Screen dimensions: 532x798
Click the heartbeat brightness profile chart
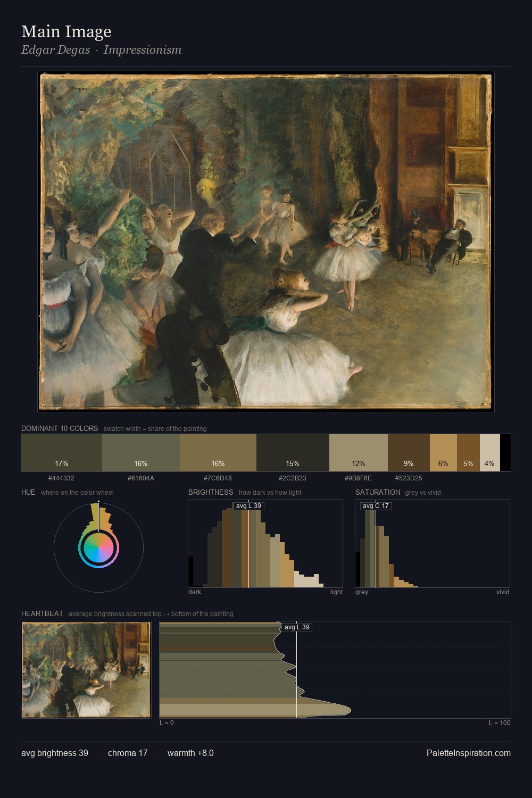(x=335, y=670)
